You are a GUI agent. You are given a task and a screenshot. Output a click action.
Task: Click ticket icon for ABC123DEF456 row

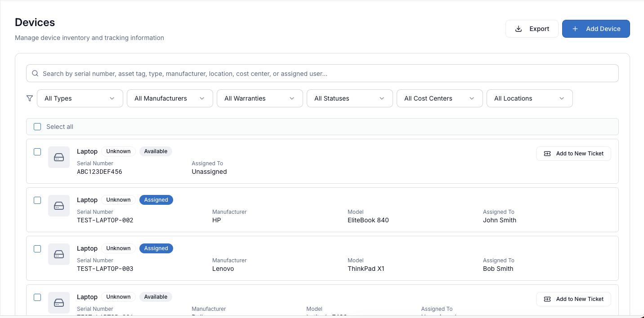547,154
